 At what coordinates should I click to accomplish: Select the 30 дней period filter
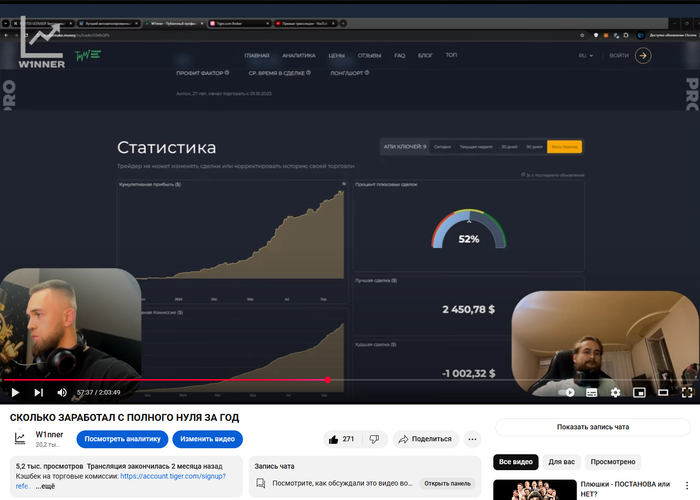point(509,146)
